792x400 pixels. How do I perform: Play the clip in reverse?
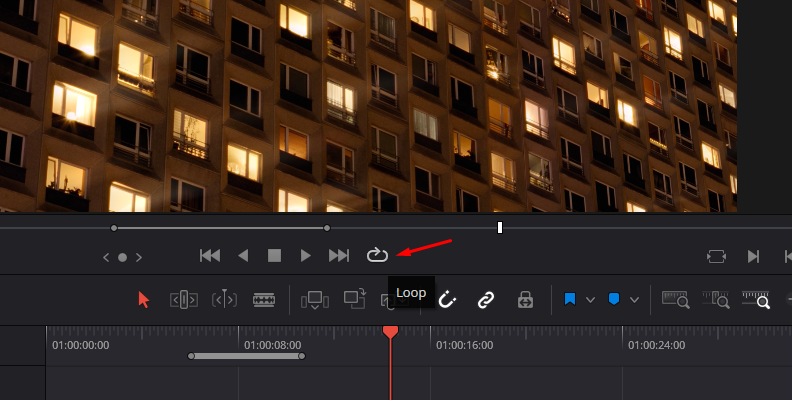click(243, 256)
